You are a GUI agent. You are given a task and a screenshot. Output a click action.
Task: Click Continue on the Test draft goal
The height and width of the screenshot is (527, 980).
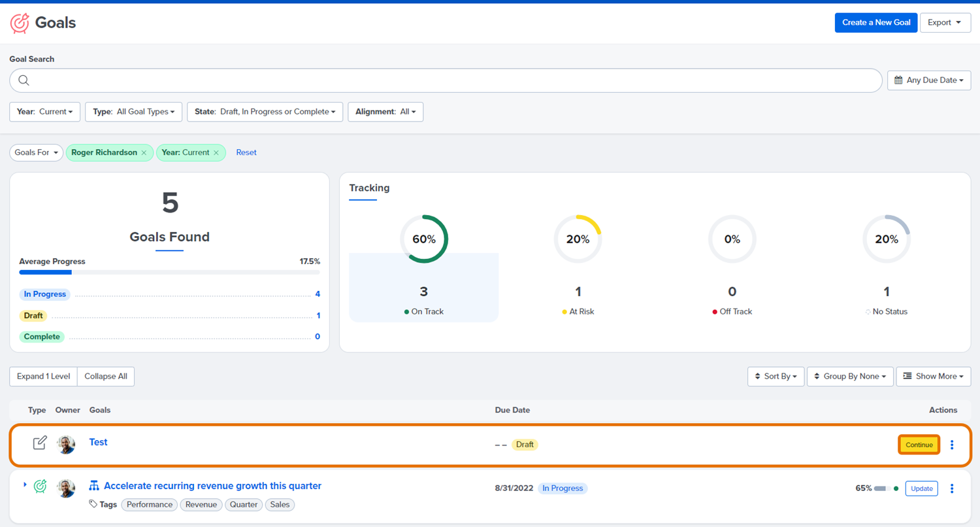[x=919, y=445]
